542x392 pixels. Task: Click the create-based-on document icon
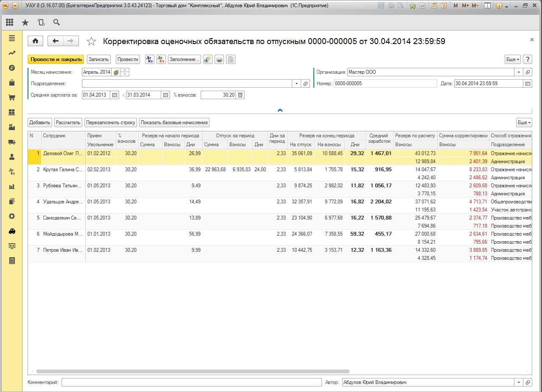(208, 59)
